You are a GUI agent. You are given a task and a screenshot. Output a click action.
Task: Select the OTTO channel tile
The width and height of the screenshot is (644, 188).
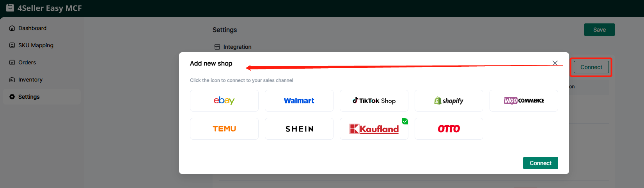click(449, 129)
